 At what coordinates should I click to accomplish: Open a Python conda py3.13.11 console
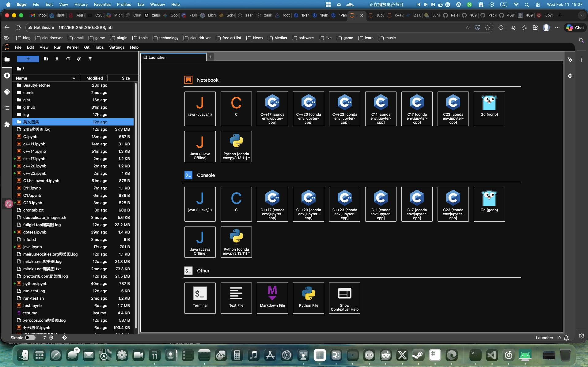click(236, 242)
